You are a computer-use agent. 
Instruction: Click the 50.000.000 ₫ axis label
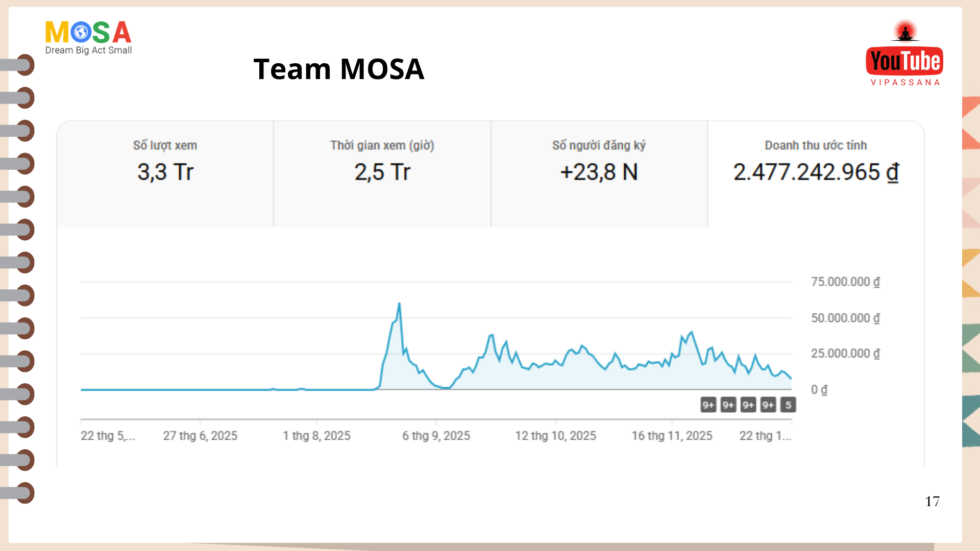click(846, 318)
